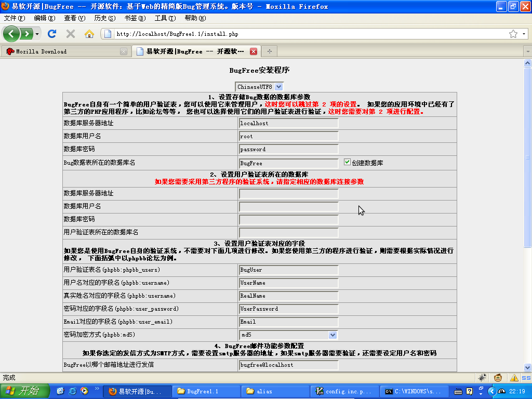Open the ChineseUTF8 language dropdown

[259, 87]
